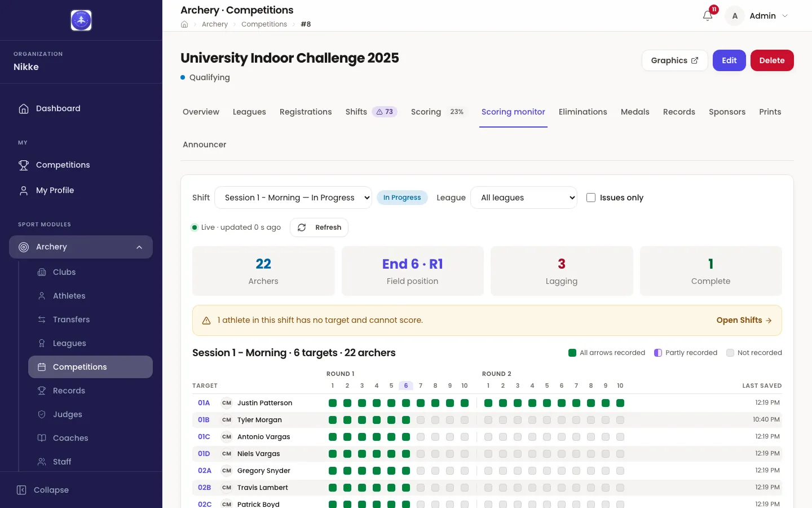This screenshot has width=812, height=508.
Task: Click Competitions in the breadcrumb
Action: 264,24
